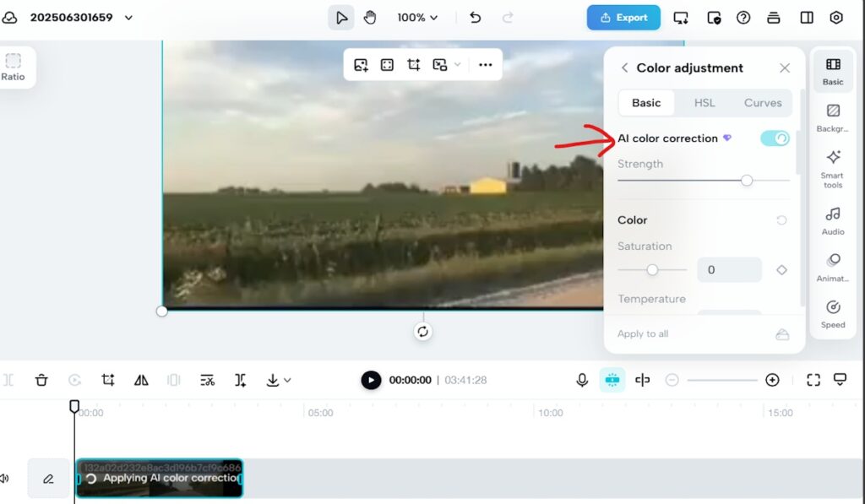The height and width of the screenshot is (504, 865).
Task: Click the undo arrow icon
Action: point(476,17)
